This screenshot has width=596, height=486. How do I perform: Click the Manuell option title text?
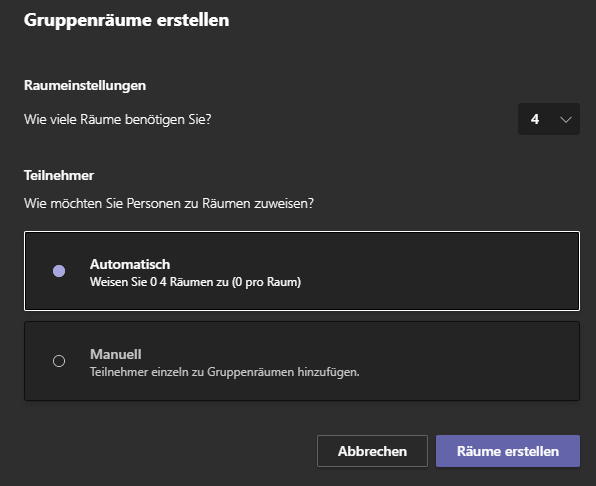(x=116, y=354)
